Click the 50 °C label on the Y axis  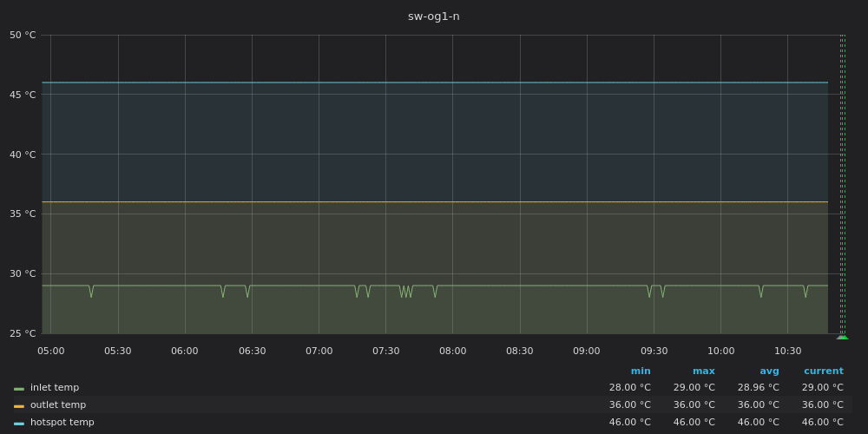(23, 36)
